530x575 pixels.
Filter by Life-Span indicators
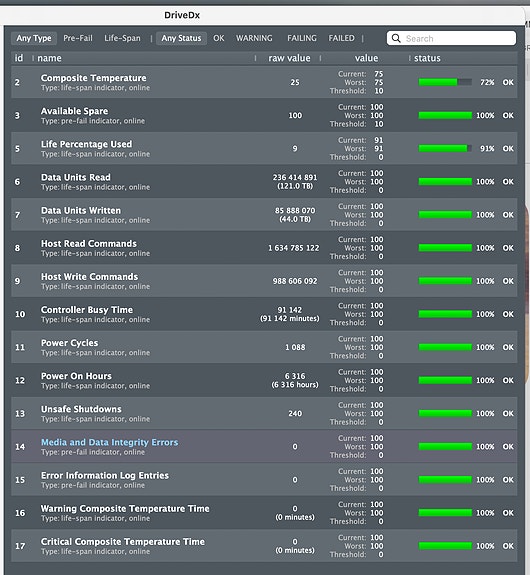click(122, 38)
